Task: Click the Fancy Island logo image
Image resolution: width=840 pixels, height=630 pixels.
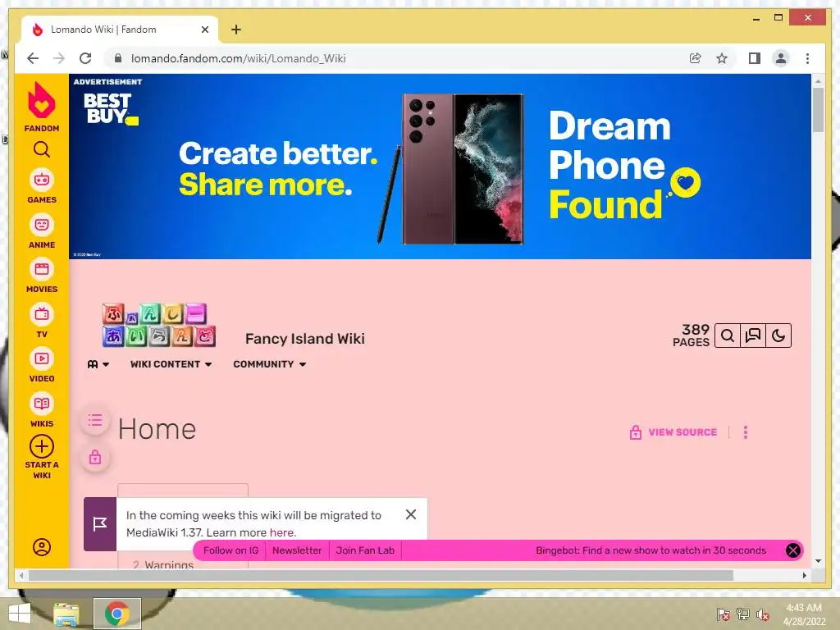Action: pyautogui.click(x=158, y=325)
